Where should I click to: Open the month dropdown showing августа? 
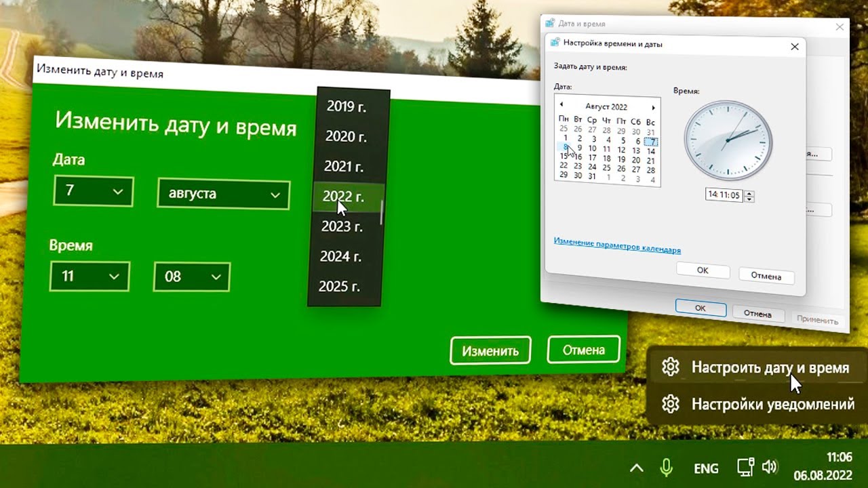(x=223, y=194)
